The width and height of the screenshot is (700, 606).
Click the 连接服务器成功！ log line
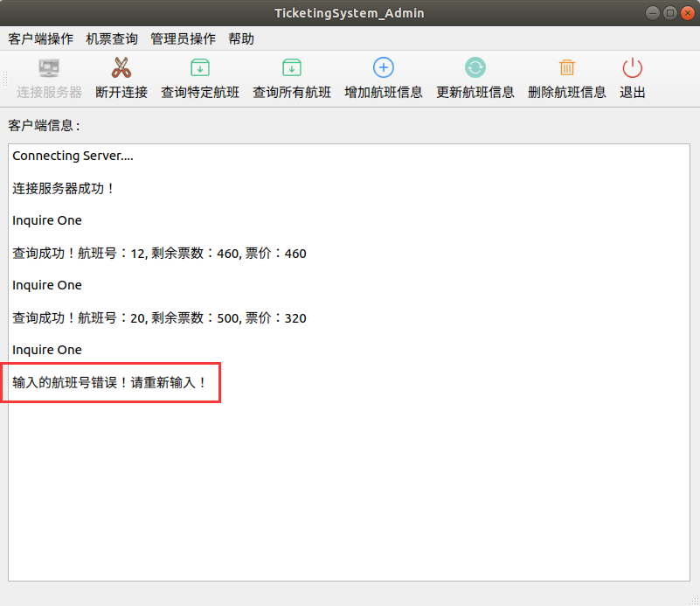coord(63,189)
